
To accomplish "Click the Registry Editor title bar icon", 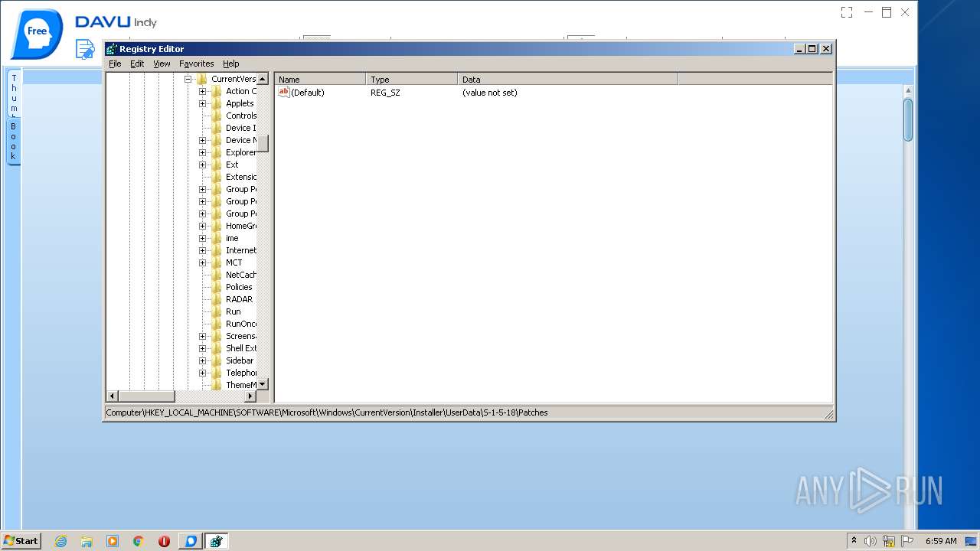I will click(x=112, y=49).
